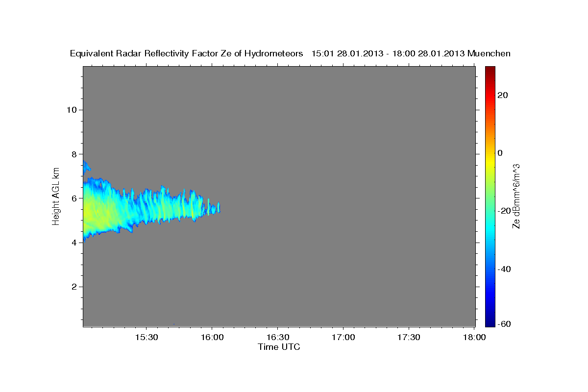Click the 'Time UTC' axis label
Screen dimensions: 588x392
[279, 347]
